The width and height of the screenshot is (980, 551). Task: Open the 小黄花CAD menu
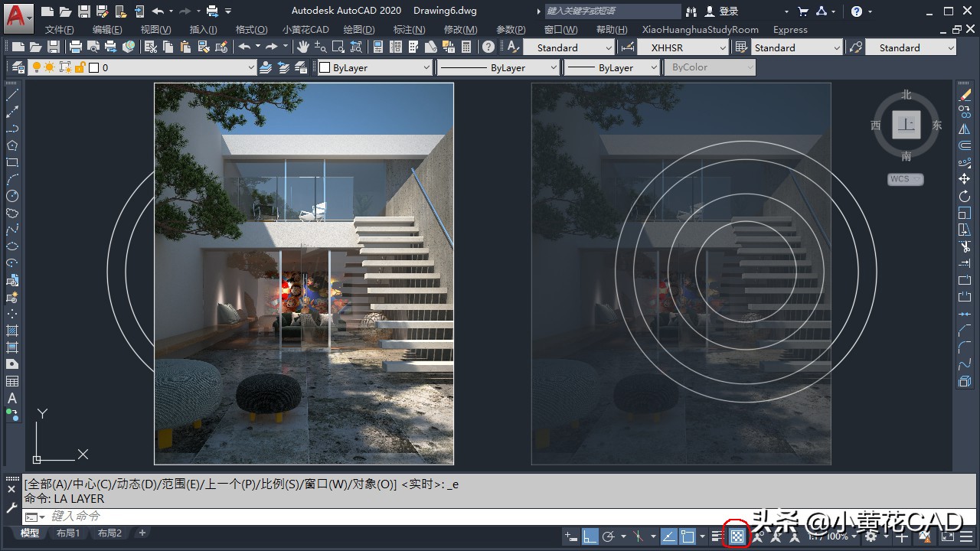click(305, 29)
